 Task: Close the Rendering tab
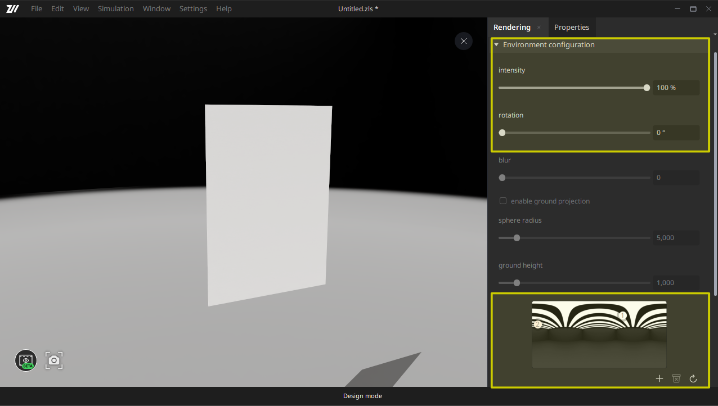540,27
